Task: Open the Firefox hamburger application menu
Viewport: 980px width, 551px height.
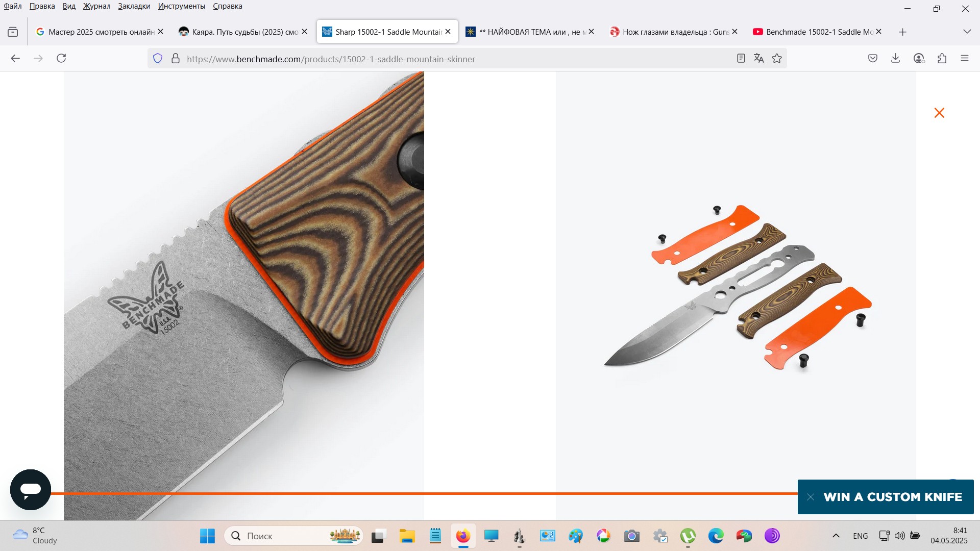Action: click(965, 58)
